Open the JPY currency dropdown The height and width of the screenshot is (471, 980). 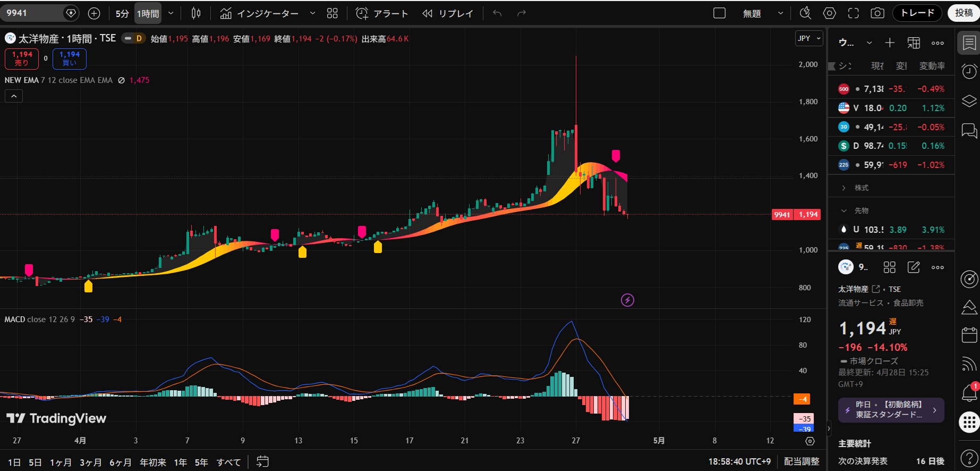coord(809,38)
